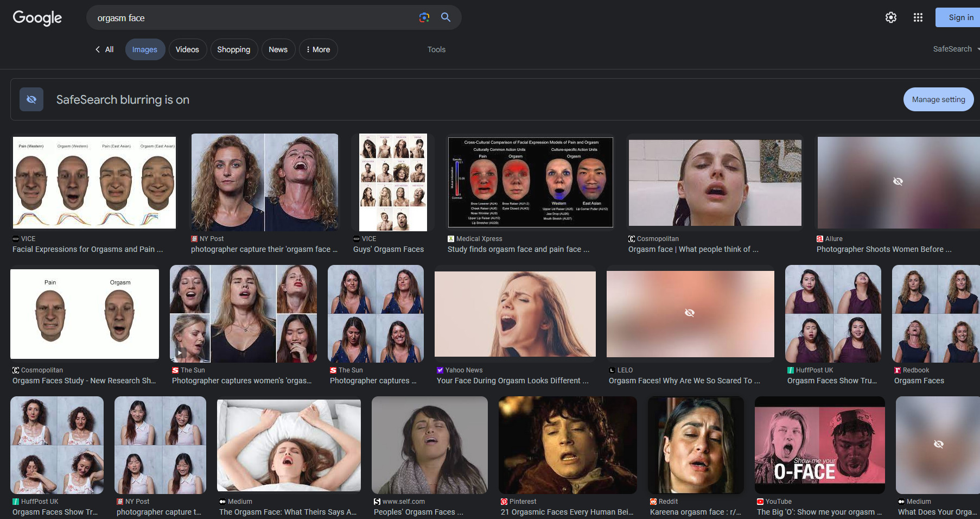Click the Google logo
Viewport: 980px width, 519px height.
(37, 18)
